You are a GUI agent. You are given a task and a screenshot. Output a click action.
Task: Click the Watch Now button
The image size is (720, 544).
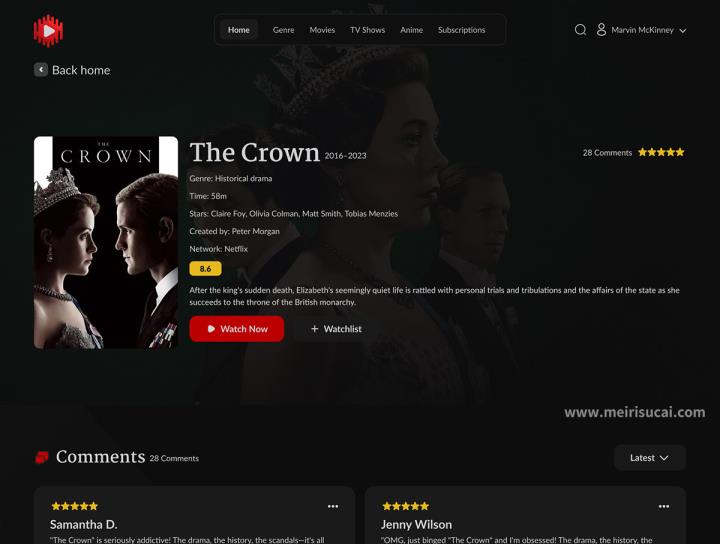pos(236,329)
